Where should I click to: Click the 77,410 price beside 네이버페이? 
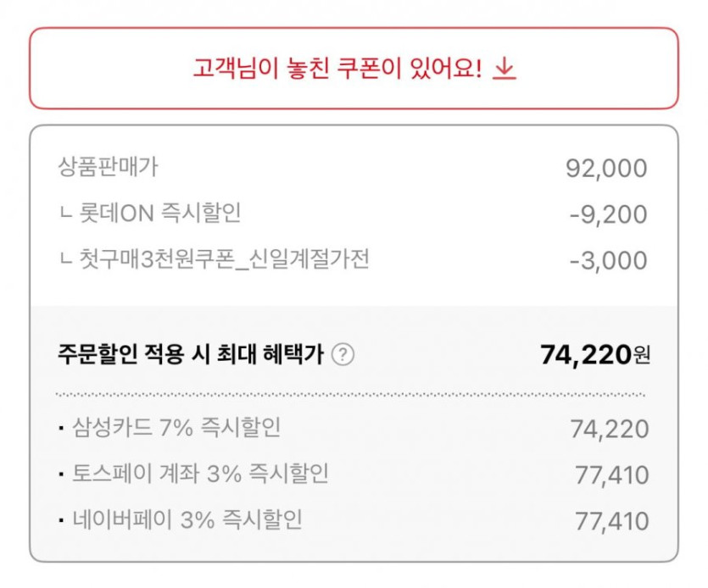tap(610, 521)
